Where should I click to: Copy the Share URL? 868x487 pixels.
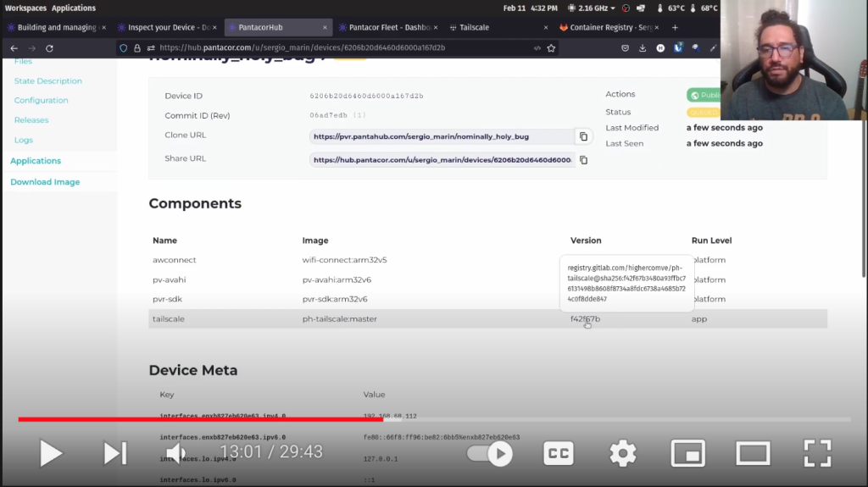pyautogui.click(x=583, y=160)
